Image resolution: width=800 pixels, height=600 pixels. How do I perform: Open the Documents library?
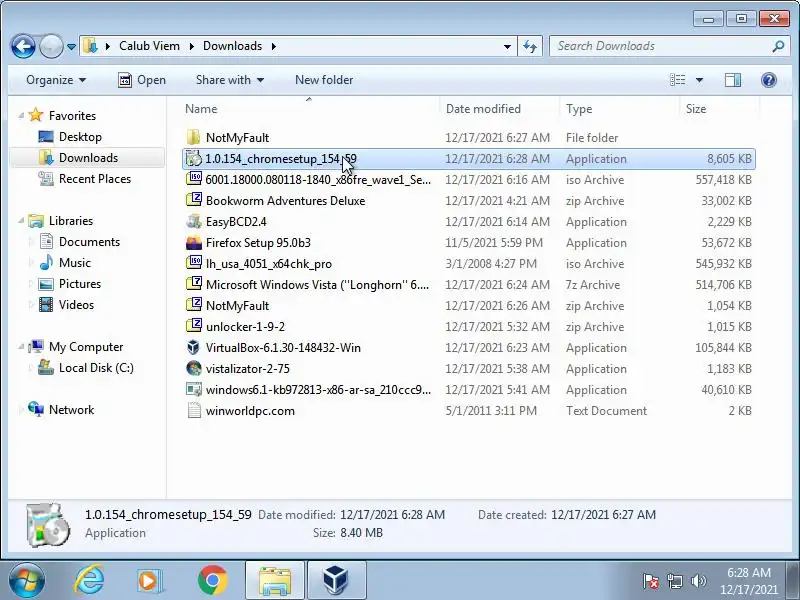tap(89, 241)
